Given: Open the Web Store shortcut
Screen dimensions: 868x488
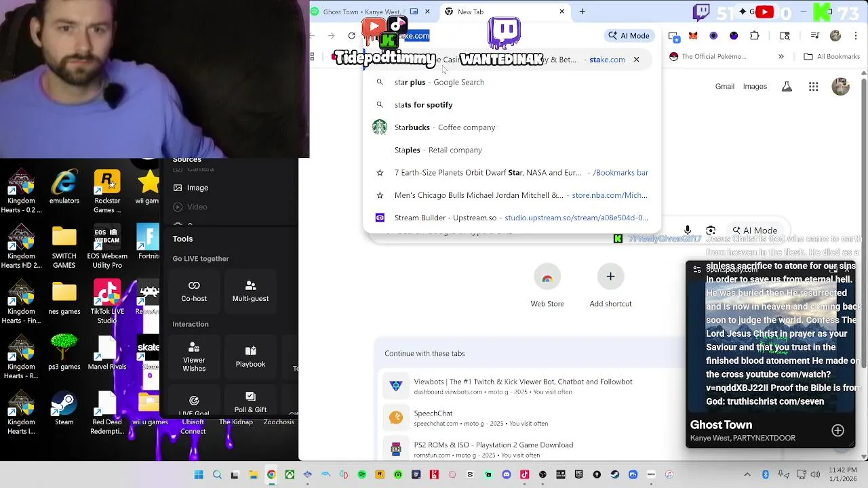Looking at the screenshot, I should coord(547,286).
